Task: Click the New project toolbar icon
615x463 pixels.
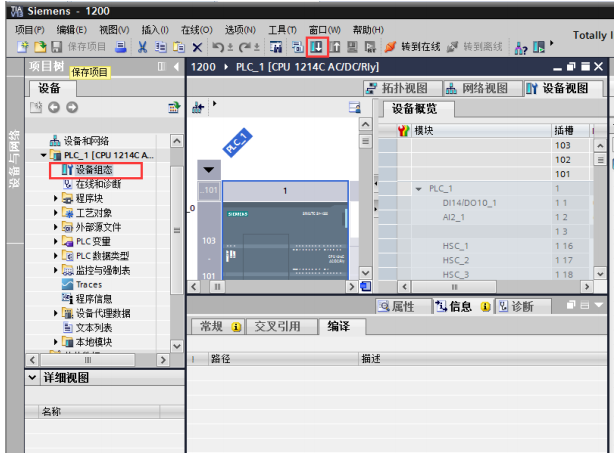Action: (23, 47)
